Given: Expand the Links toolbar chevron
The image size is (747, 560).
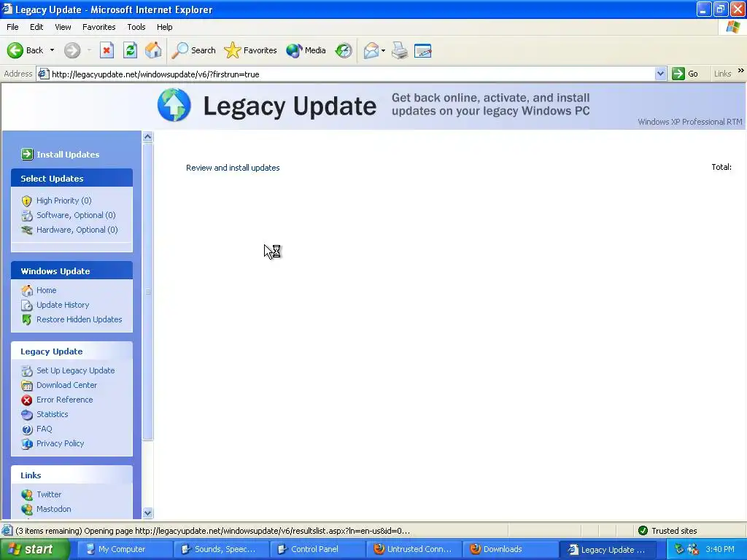Looking at the screenshot, I should 741,71.
